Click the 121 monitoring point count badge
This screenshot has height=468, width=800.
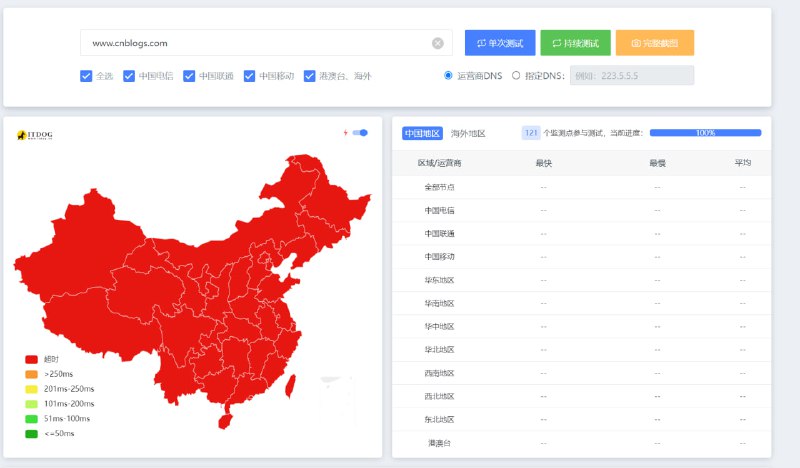pyautogui.click(x=531, y=133)
